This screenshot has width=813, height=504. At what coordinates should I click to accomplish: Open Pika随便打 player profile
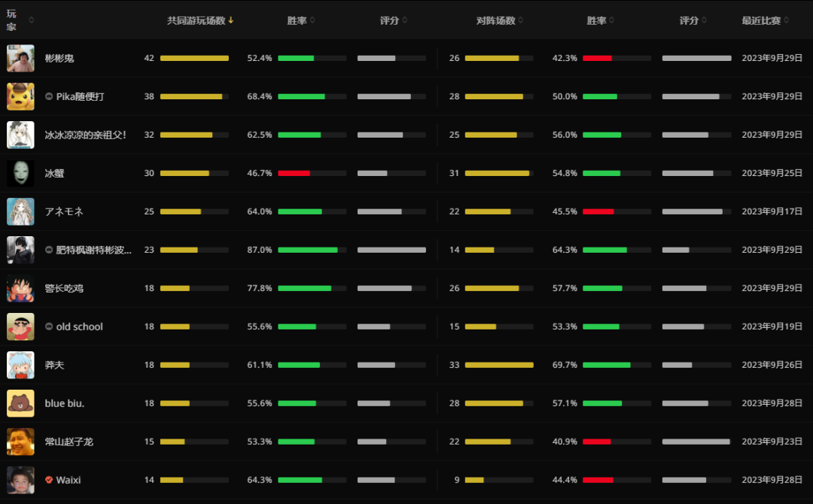click(x=81, y=96)
